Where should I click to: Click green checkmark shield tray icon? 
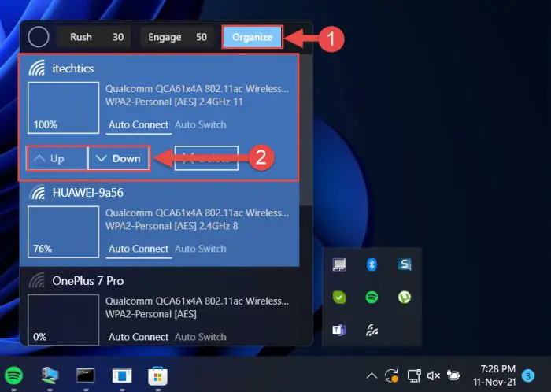339,298
